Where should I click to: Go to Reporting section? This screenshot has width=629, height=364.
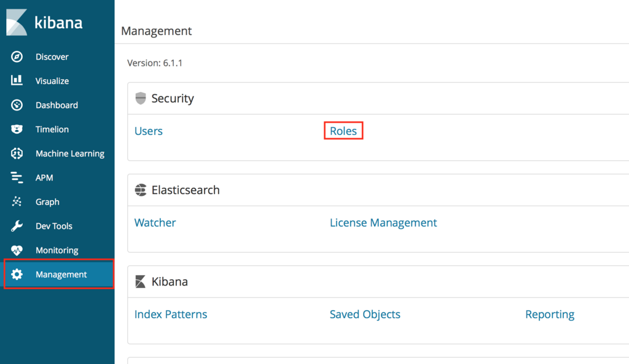pos(550,314)
